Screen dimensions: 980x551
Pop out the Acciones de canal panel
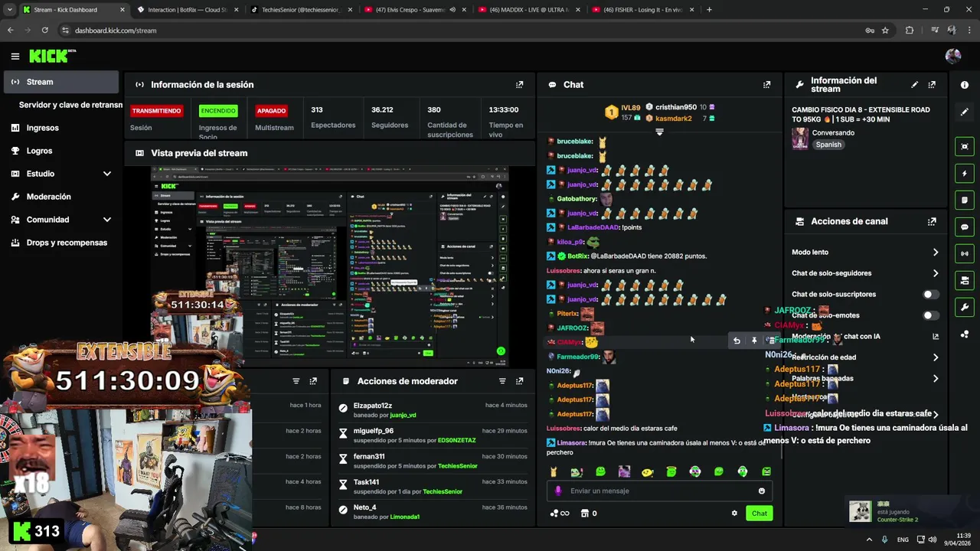click(x=932, y=221)
